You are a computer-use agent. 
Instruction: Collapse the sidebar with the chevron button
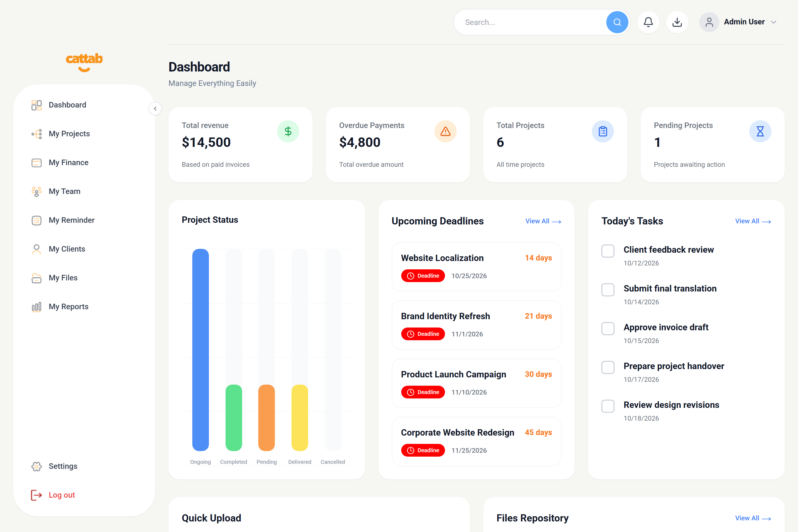155,109
